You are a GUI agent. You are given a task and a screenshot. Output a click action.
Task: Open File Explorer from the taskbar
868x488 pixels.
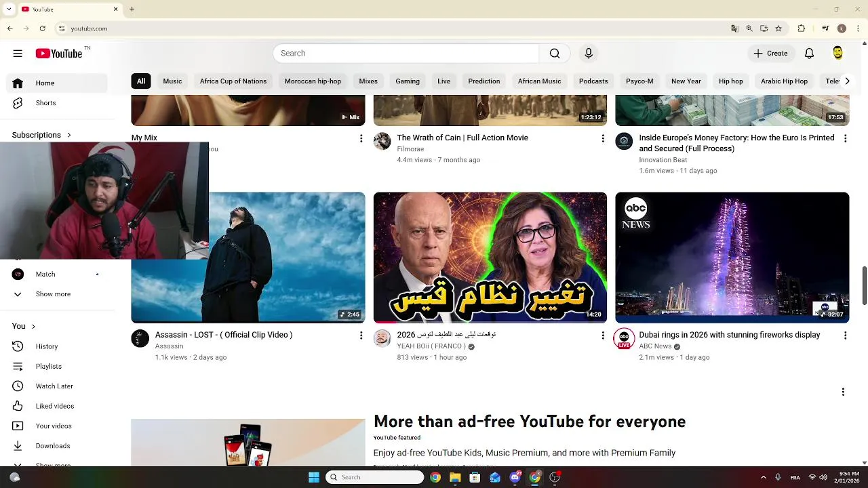pyautogui.click(x=455, y=477)
